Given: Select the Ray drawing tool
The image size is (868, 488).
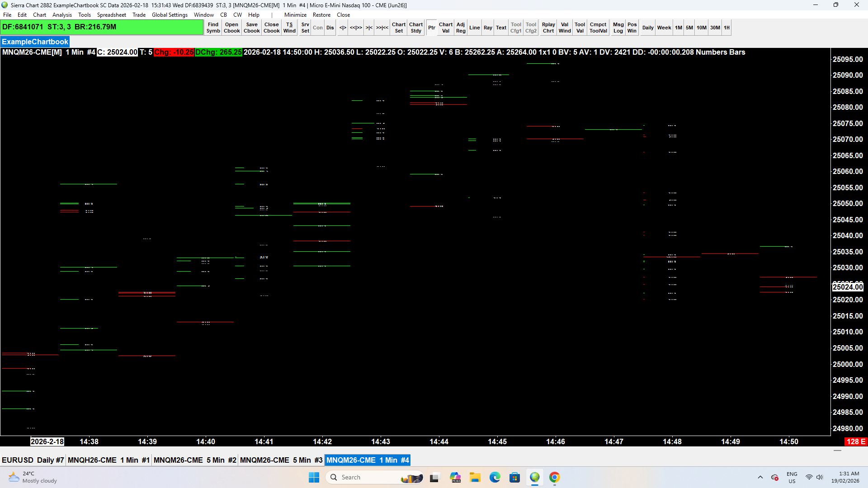Looking at the screenshot, I should pyautogui.click(x=487, y=28).
